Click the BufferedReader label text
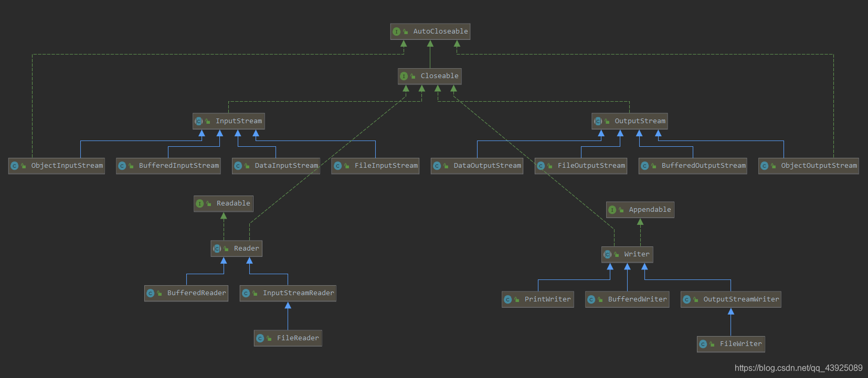This screenshot has width=868, height=378. pos(197,293)
